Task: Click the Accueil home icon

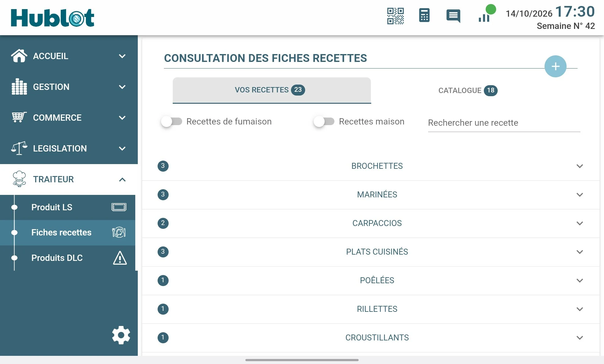Action: [x=19, y=56]
